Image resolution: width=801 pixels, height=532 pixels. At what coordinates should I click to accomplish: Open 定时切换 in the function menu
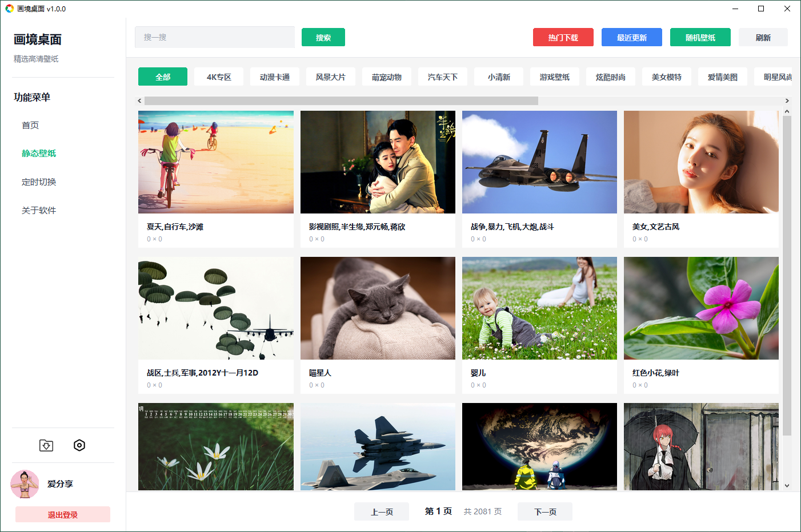[x=39, y=182]
